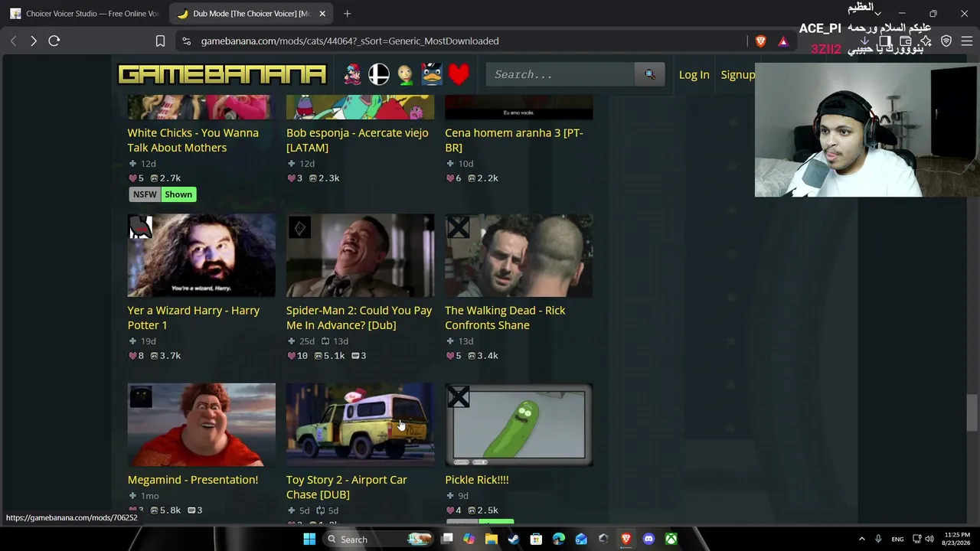Image resolution: width=980 pixels, height=551 pixels.
Task: Open Bob esponja - Acercate viejo mod link
Action: [x=357, y=140]
